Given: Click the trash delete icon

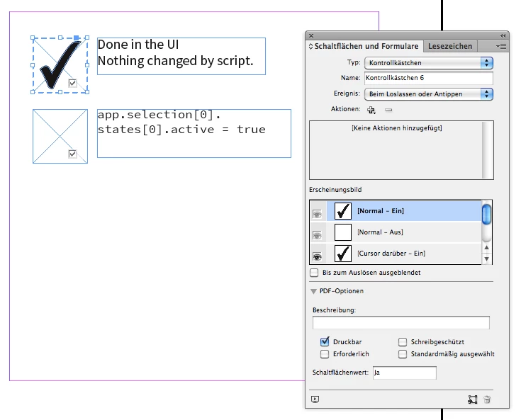Looking at the screenshot, I should tap(487, 399).
